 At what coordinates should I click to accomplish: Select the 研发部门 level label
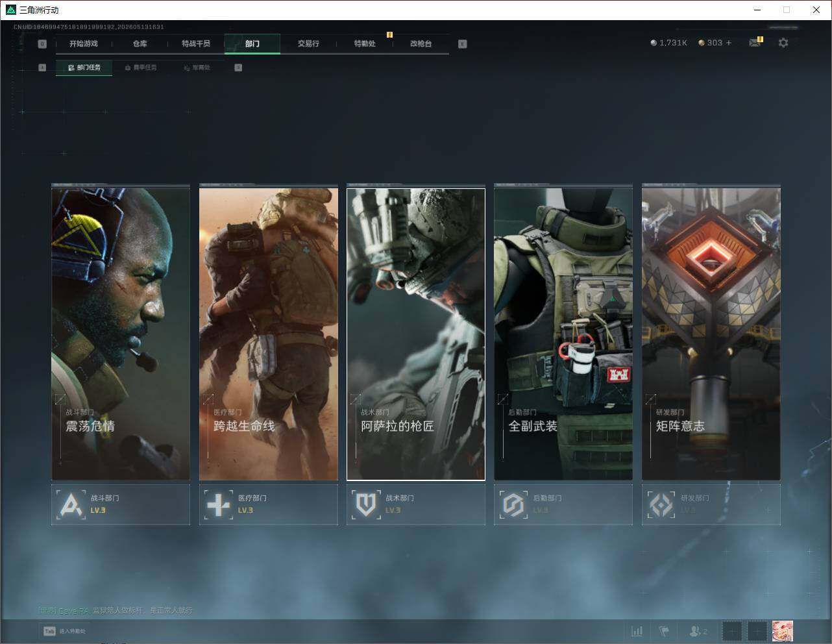(x=689, y=510)
